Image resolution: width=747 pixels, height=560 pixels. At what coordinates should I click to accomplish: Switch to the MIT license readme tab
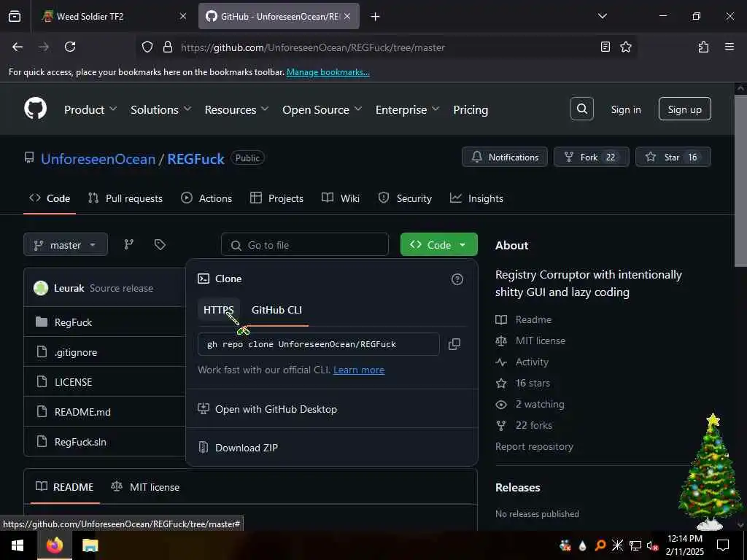[145, 487]
